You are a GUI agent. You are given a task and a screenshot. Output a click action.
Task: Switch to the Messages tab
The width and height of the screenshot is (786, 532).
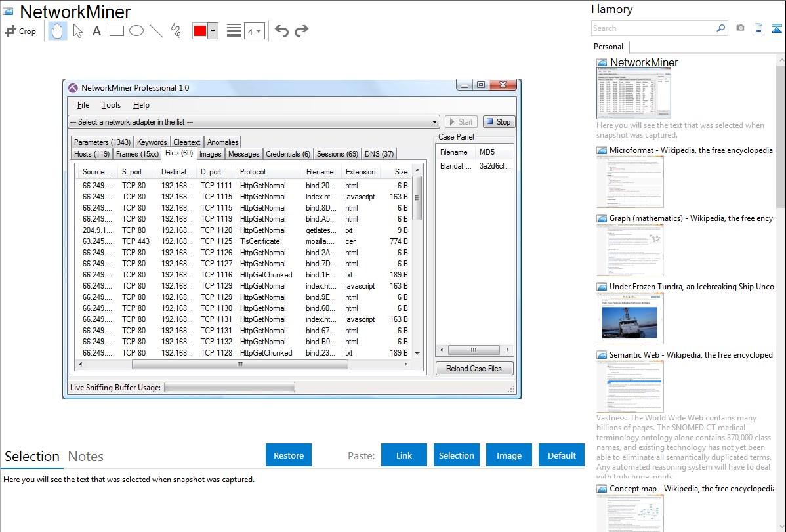pos(243,154)
